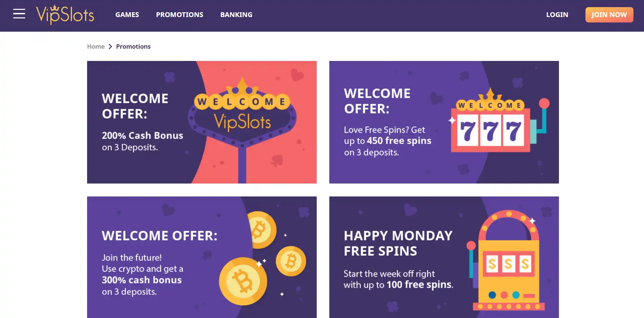Click the small Bitcoin coin on right

point(291,261)
